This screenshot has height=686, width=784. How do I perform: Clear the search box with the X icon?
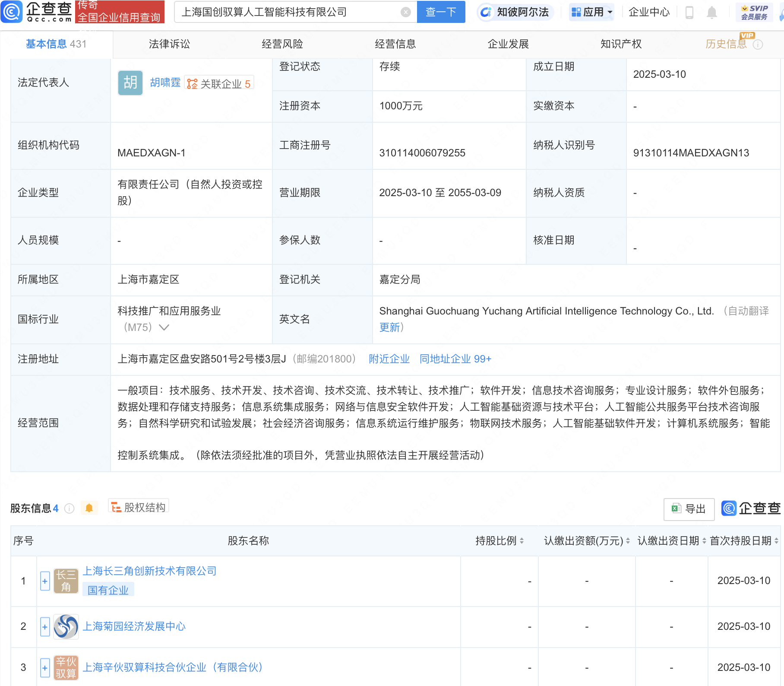[405, 12]
